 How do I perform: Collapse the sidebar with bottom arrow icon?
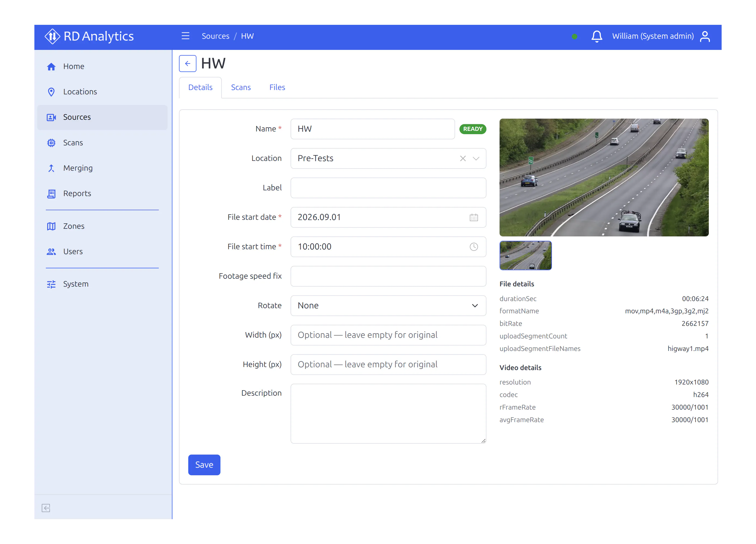tap(46, 508)
